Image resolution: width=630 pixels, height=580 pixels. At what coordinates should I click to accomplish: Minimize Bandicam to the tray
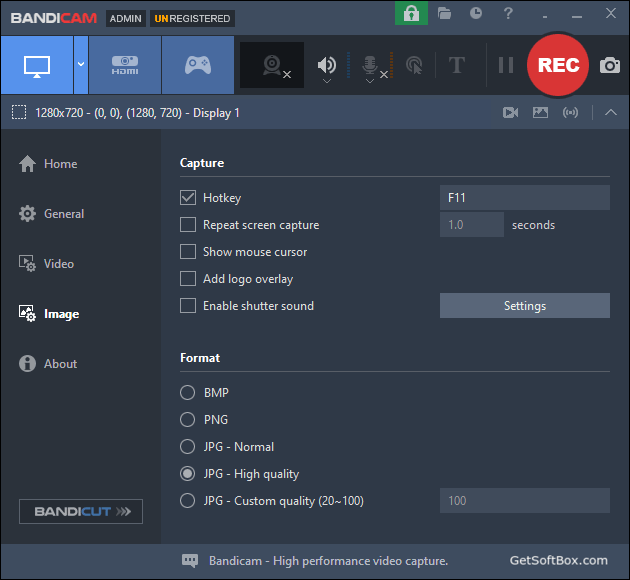(545, 15)
